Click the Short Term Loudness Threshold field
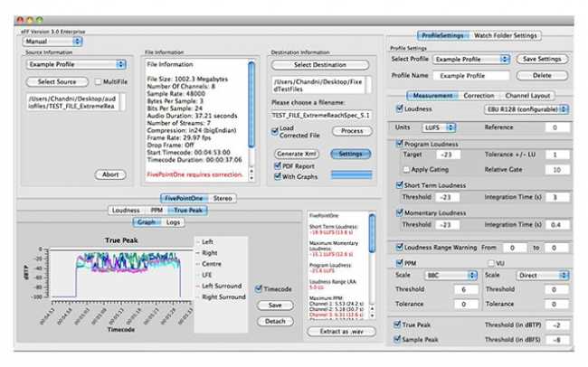 pyautogui.click(x=447, y=197)
